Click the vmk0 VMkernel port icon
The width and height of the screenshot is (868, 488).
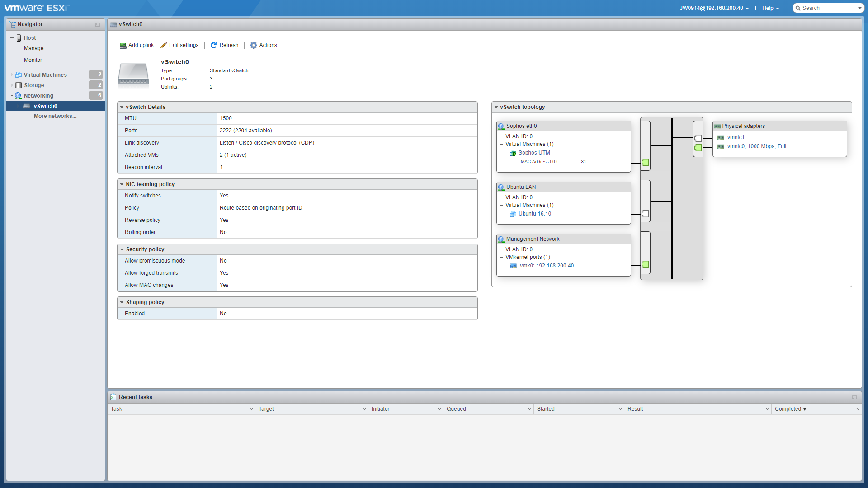point(513,266)
